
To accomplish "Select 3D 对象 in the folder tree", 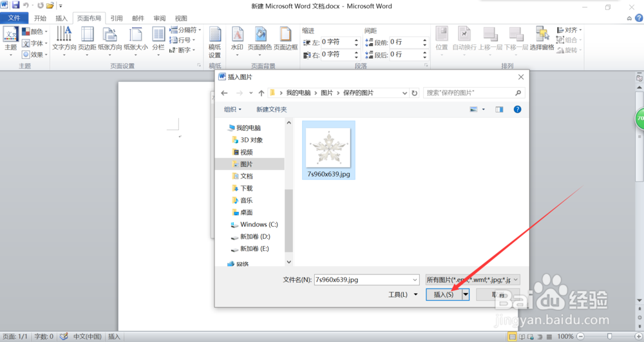I will point(251,140).
